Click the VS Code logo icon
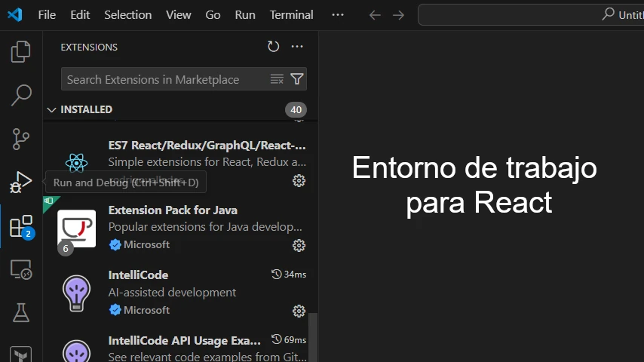 coord(15,15)
